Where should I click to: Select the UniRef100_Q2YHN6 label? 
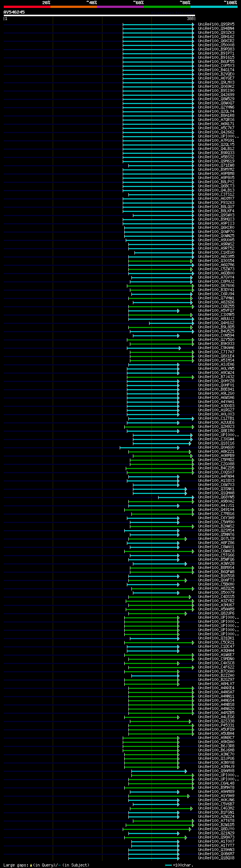click(x=216, y=107)
